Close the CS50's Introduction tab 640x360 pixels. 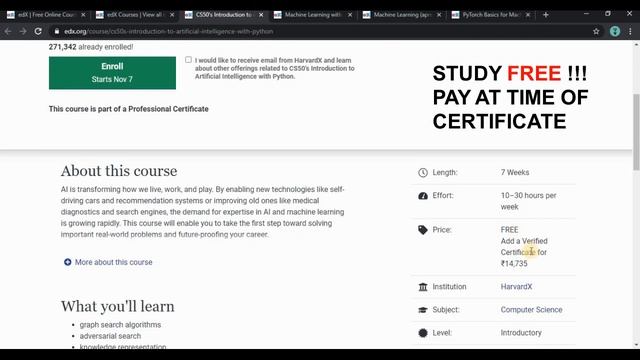click(x=261, y=15)
